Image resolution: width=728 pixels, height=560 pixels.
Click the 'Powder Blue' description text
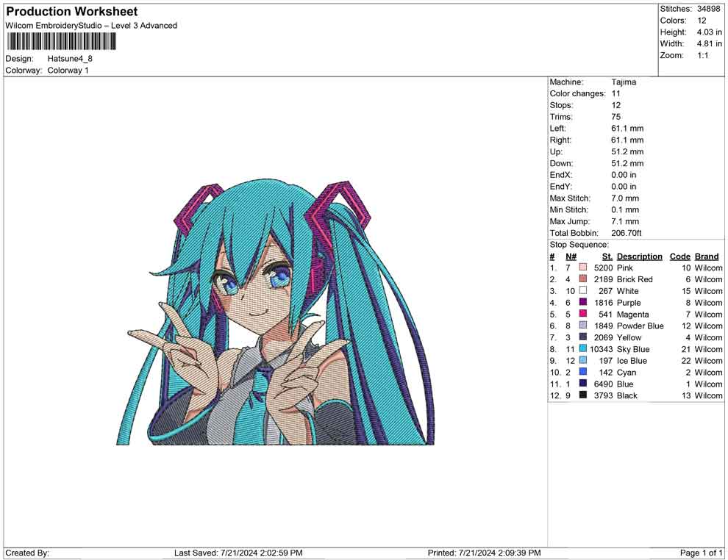640,326
